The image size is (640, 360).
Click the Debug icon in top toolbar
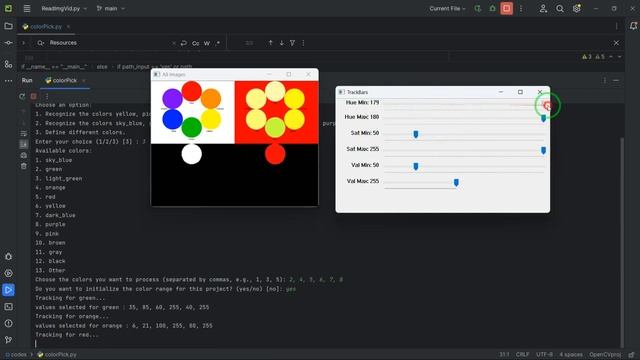point(493,8)
